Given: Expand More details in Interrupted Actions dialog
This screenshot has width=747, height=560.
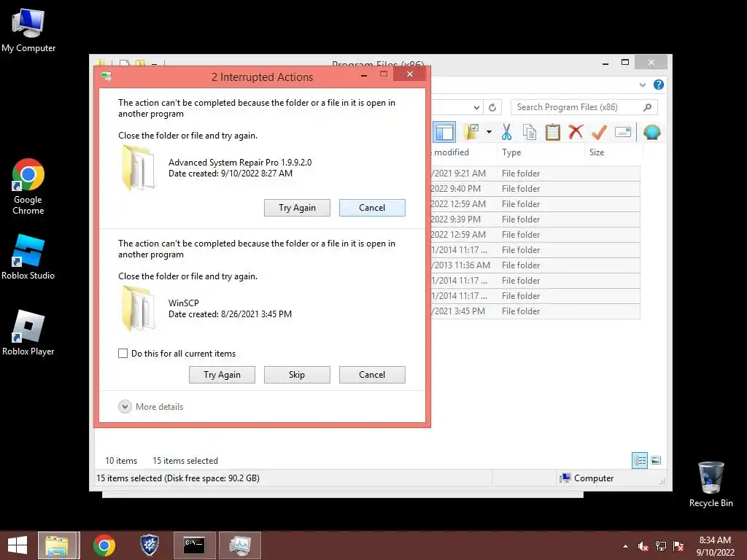Looking at the screenshot, I should pos(150,407).
